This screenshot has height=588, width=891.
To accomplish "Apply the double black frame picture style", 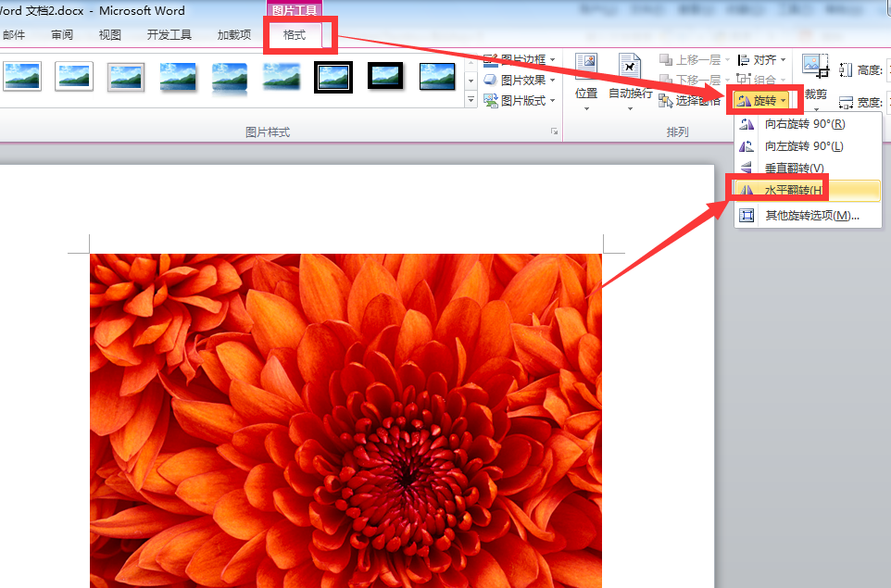I will (333, 77).
